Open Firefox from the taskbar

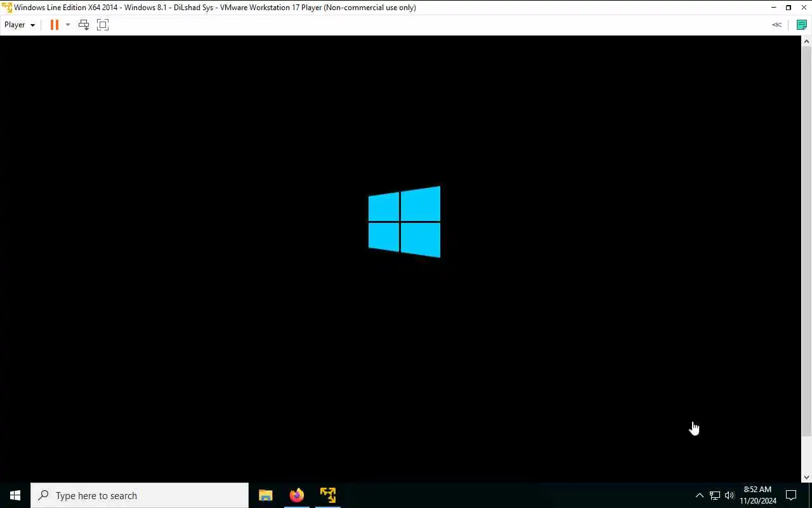tap(296, 495)
